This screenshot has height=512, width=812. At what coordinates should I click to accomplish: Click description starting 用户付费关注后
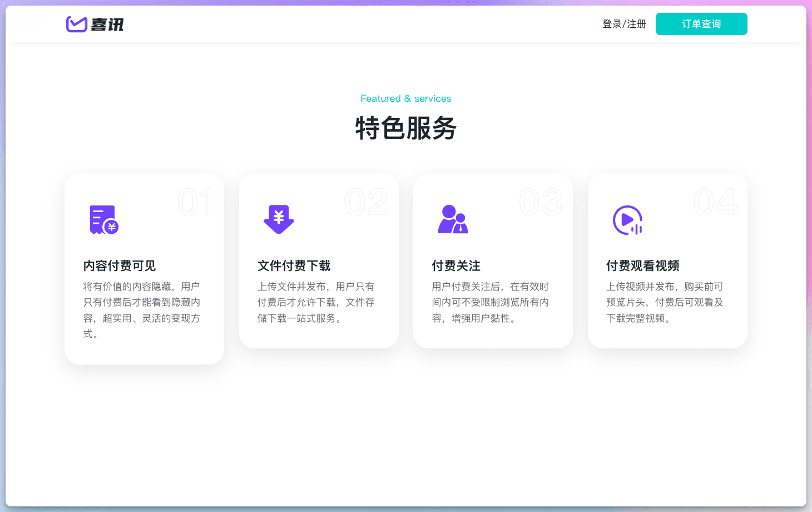[x=491, y=302]
